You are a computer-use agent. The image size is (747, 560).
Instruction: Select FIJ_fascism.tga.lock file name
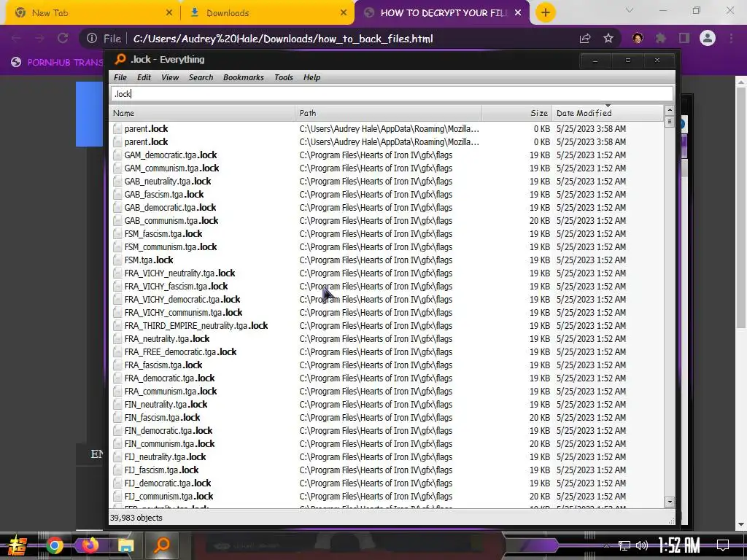(x=161, y=470)
